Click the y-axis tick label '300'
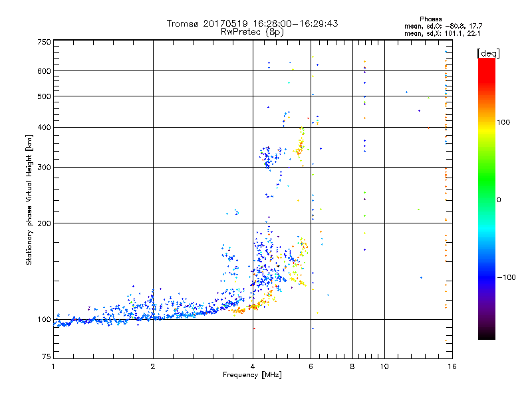Image resolution: width=532 pixels, height=399 pixels. pyautogui.click(x=44, y=168)
